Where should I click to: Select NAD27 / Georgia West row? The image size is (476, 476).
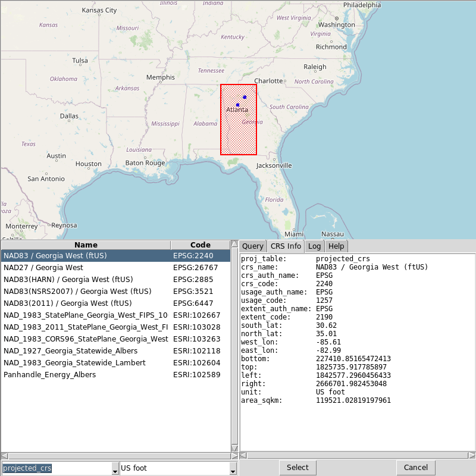point(115,267)
